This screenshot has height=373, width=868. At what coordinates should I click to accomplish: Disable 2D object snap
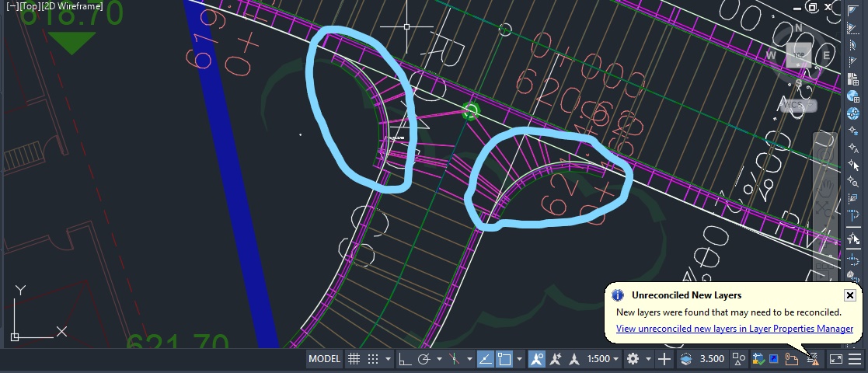(x=504, y=359)
